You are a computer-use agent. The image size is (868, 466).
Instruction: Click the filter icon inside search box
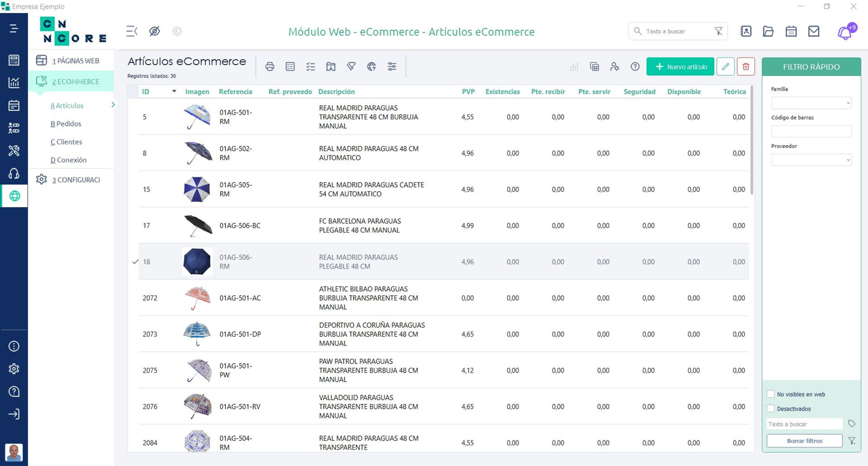click(x=718, y=31)
